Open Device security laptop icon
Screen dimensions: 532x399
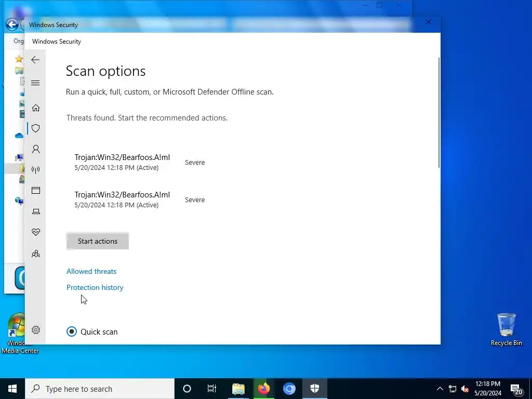tap(36, 211)
